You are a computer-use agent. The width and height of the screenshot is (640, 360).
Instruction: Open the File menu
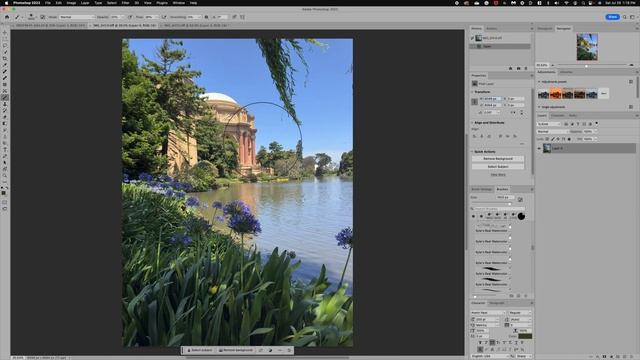[x=48, y=3]
